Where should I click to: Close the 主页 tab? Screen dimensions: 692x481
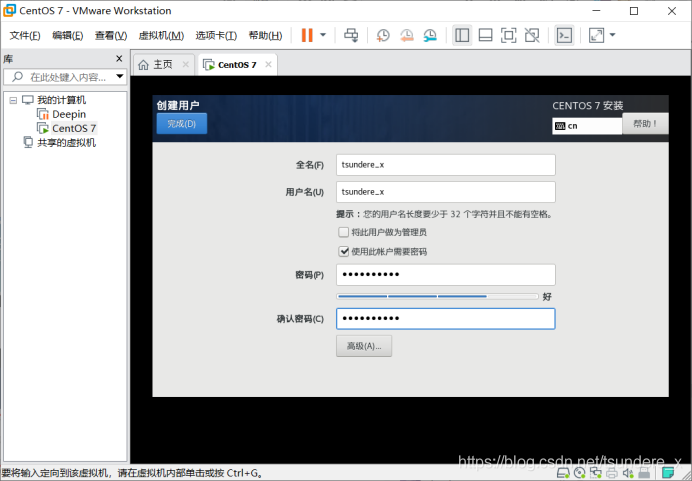tap(186, 64)
